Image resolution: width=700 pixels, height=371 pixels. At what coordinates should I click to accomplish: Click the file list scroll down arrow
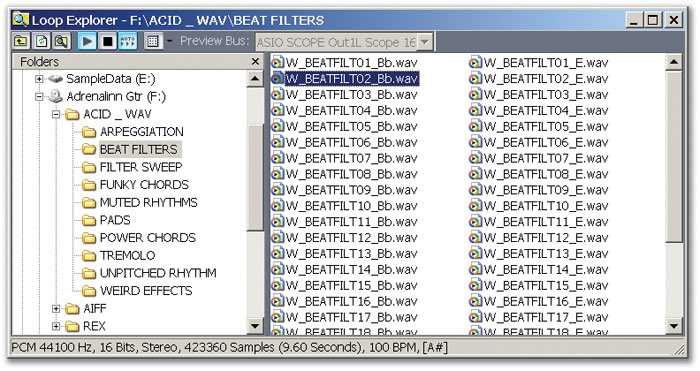click(x=674, y=326)
